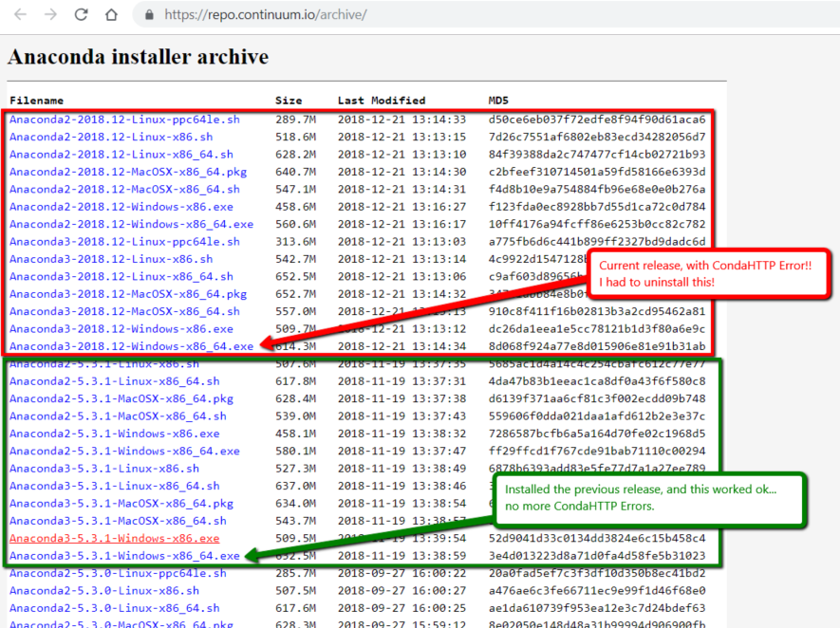Select the 560.6M size value
This screenshot has width=840, height=628.
[x=296, y=224]
